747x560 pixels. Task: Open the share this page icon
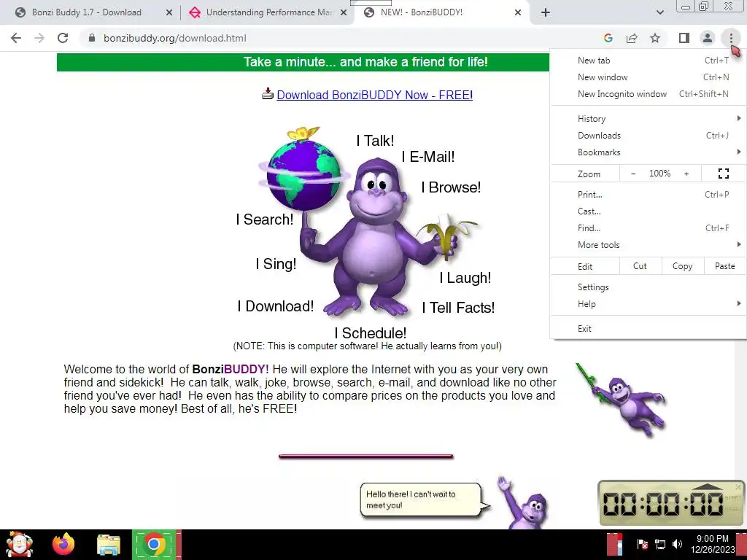[632, 38]
